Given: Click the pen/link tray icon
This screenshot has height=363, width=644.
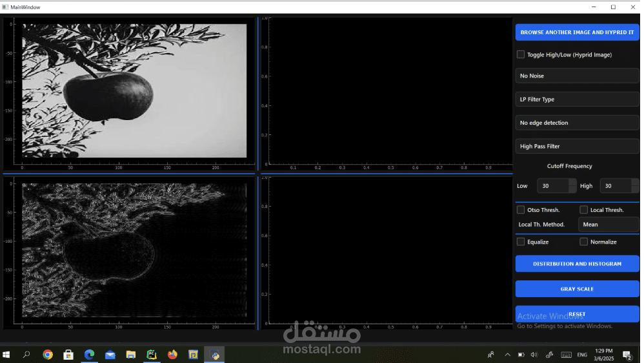Looking at the screenshot, I should tap(550, 355).
